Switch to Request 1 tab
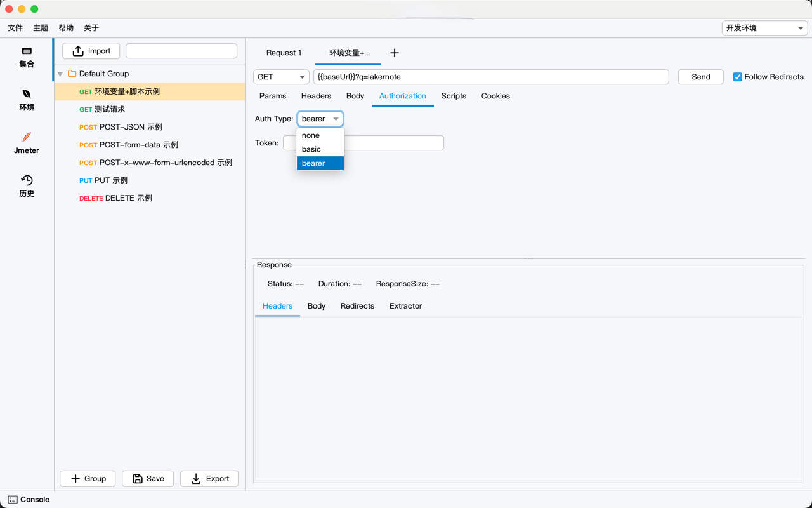Screen dimensions: 812x508 (x=284, y=53)
